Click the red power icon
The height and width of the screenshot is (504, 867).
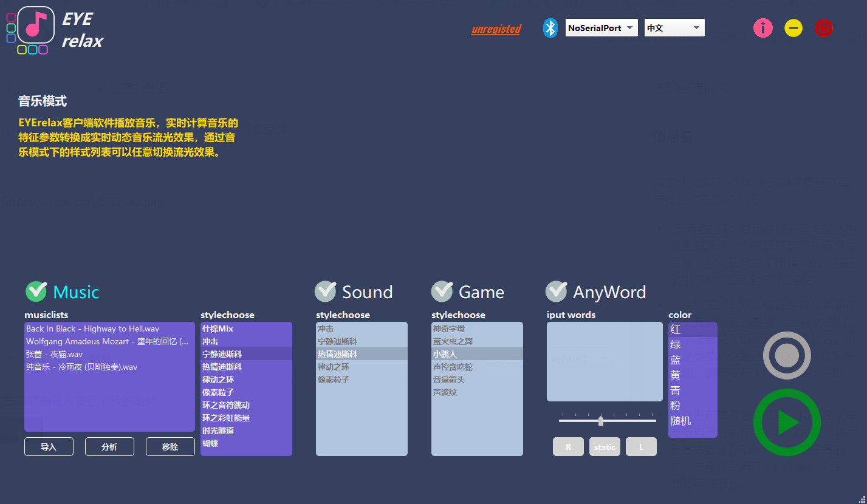pyautogui.click(x=823, y=28)
